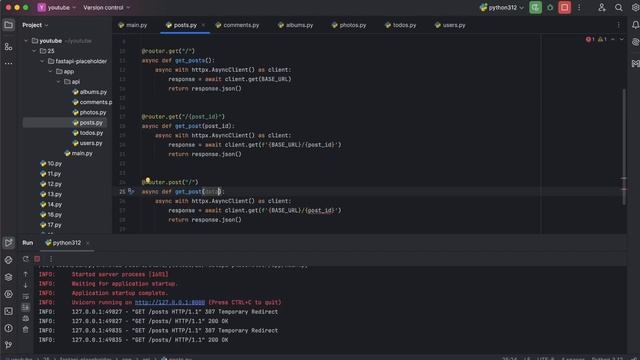This screenshot has width=640, height=360.
Task: Open the Structure tool window icon
Action: [8, 47]
